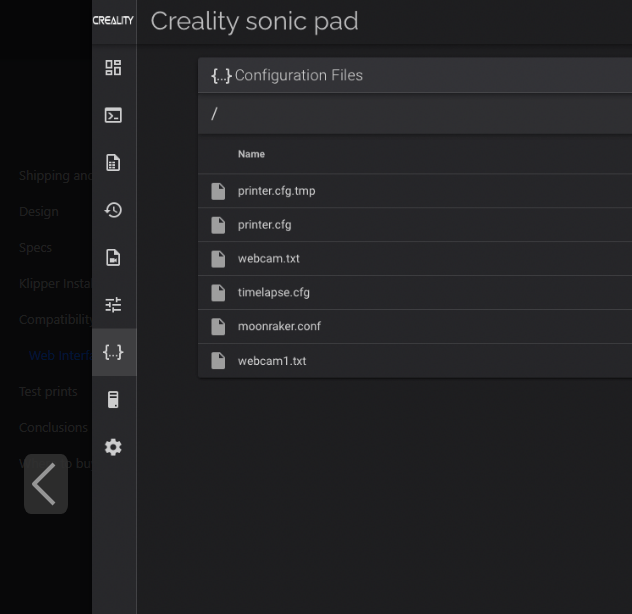632x614 pixels.
Task: Open the Tune sliders icon
Action: 113,305
